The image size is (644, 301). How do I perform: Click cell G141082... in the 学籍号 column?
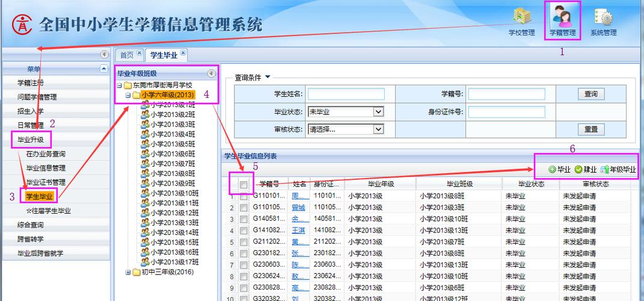click(269, 231)
